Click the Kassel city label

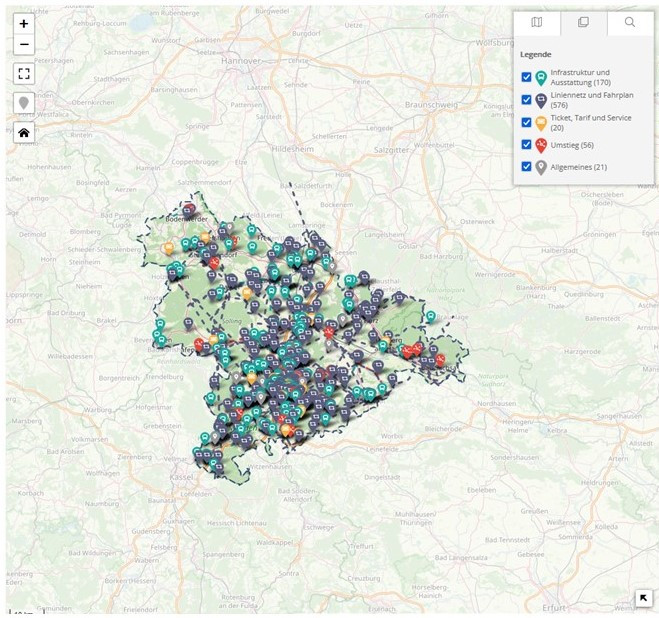(182, 477)
